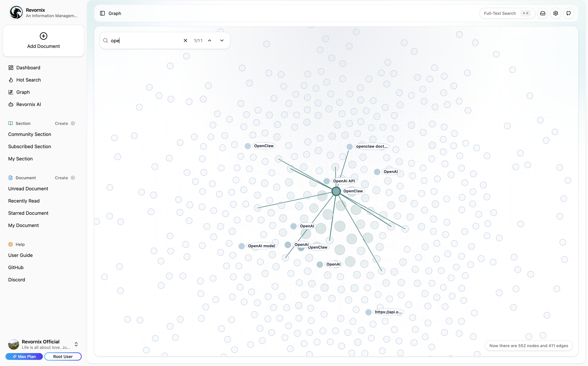Open the inbox notifications icon
The image size is (588, 366).
(543, 13)
